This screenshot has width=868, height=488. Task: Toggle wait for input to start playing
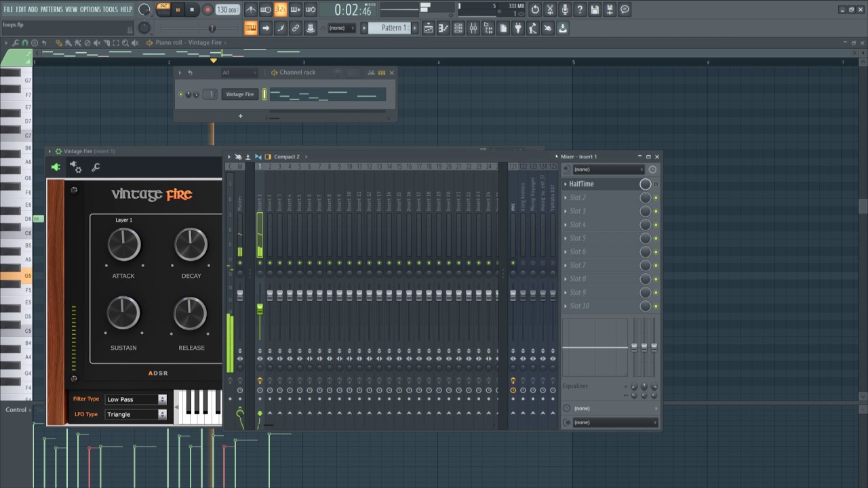(266, 9)
